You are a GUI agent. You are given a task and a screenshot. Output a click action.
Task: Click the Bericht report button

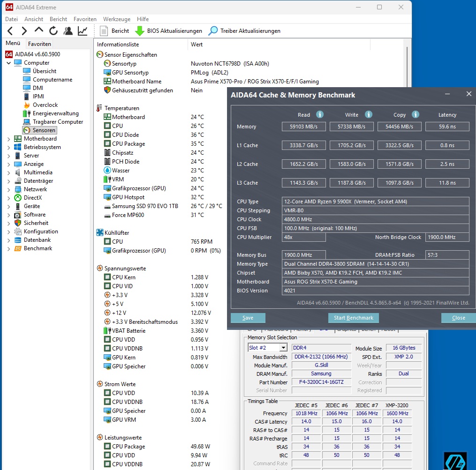pyautogui.click(x=114, y=30)
